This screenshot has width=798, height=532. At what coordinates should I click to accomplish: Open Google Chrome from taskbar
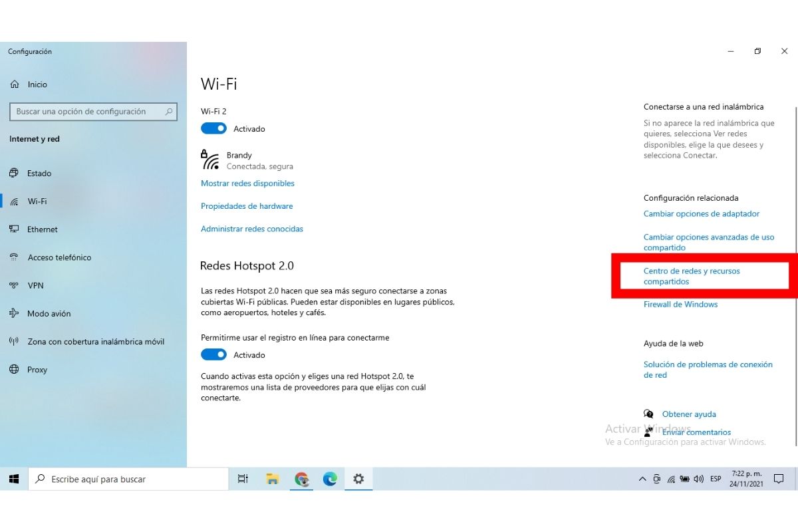coord(302,479)
